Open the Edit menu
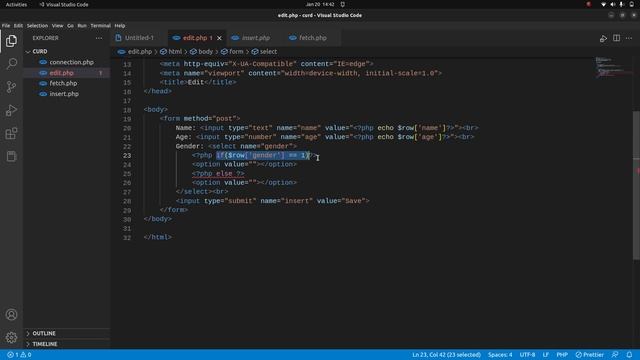 [18, 25]
